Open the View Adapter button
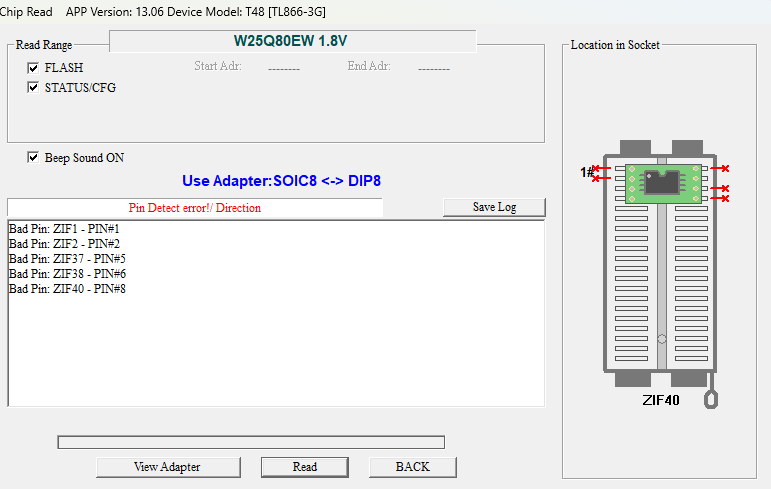 167,467
